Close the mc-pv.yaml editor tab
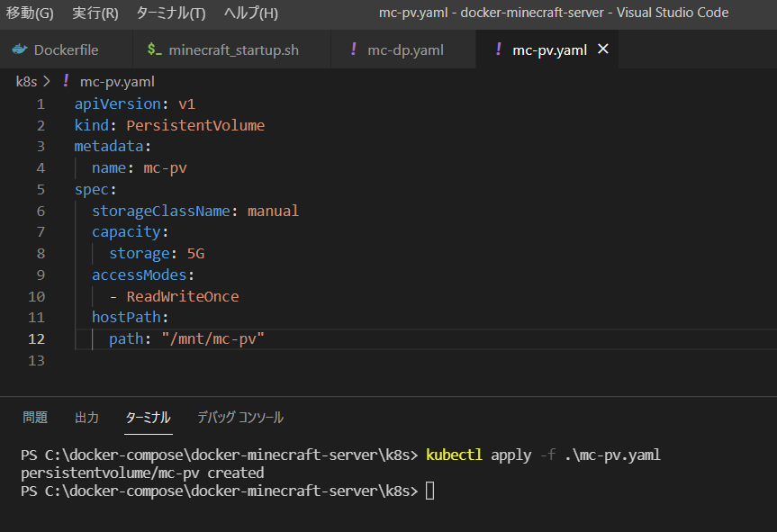Image resolution: width=777 pixels, height=532 pixels. tap(603, 50)
